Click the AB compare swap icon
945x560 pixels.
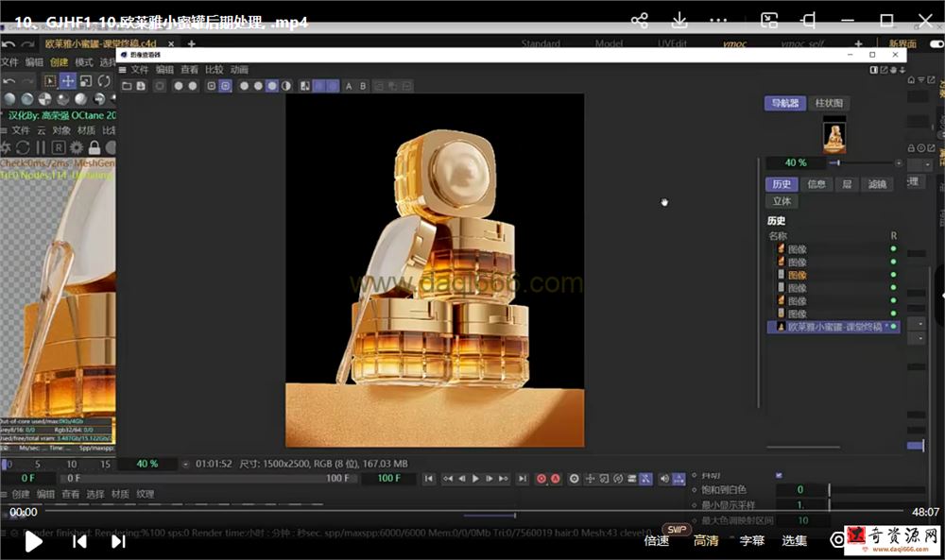tap(305, 86)
